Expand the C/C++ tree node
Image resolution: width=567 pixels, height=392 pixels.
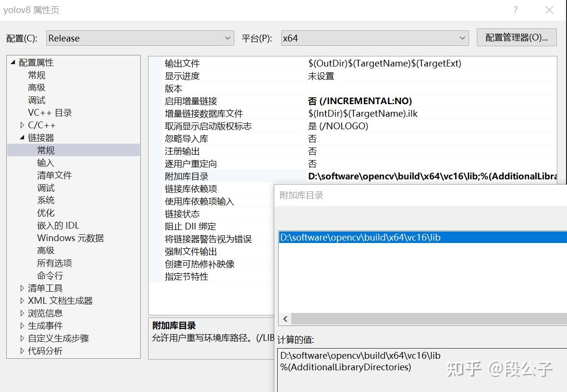tap(22, 125)
